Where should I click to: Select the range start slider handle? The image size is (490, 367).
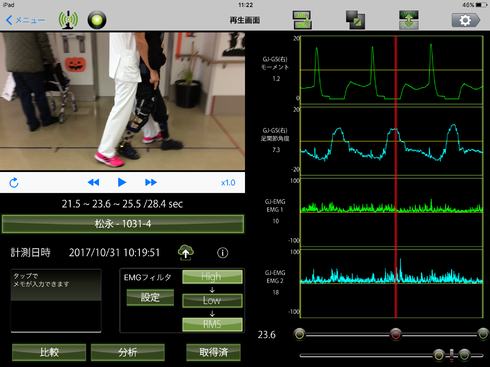[x=299, y=334]
